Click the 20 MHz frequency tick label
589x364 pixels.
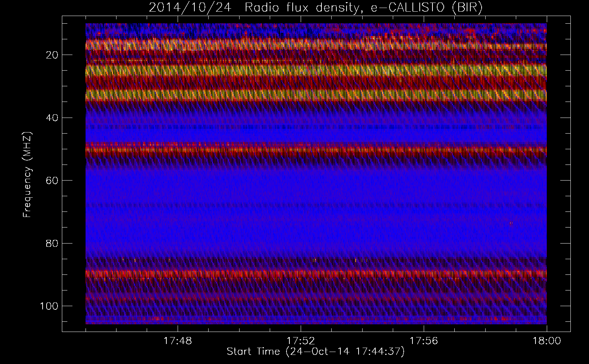coord(52,55)
